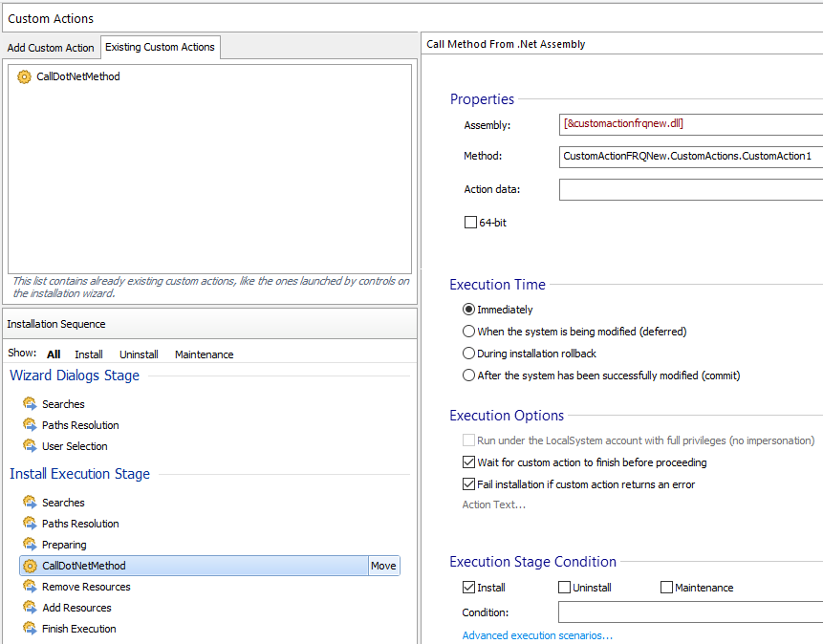This screenshot has width=823, height=644.
Task: Click the Searches icon under Wizard Dialogs Stage
Action: (30, 404)
